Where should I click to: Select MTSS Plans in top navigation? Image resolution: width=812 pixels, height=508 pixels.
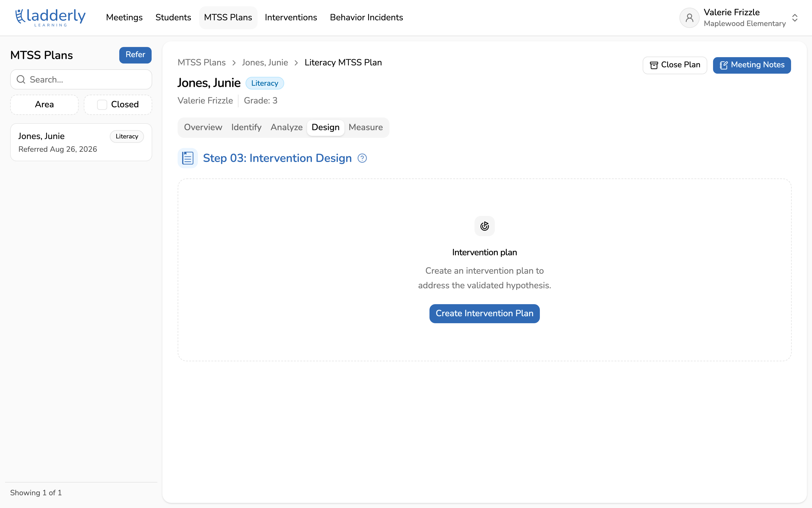(x=228, y=18)
